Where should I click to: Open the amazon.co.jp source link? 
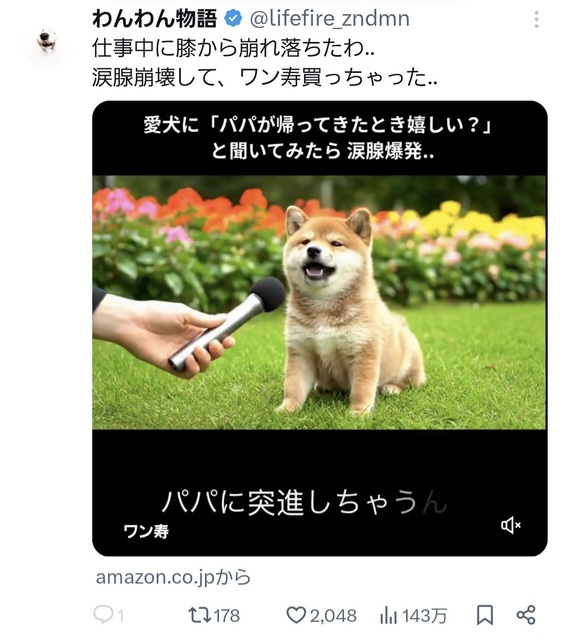(173, 577)
